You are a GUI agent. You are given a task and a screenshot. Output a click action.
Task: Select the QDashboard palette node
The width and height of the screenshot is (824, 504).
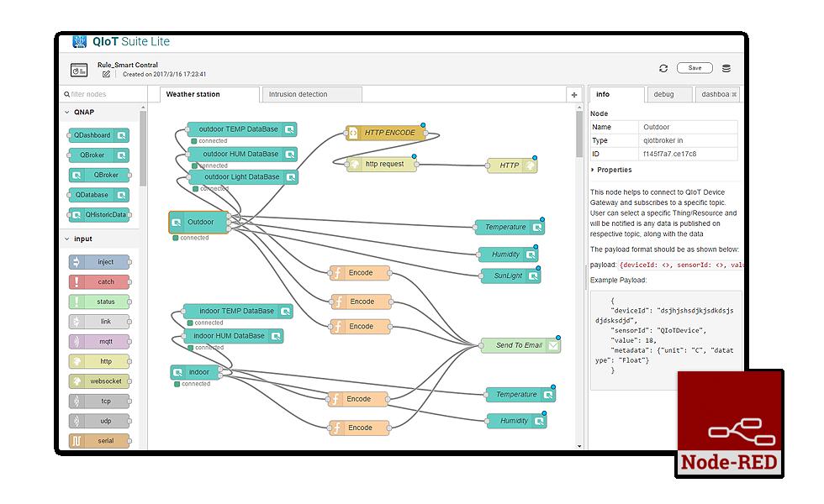98,135
